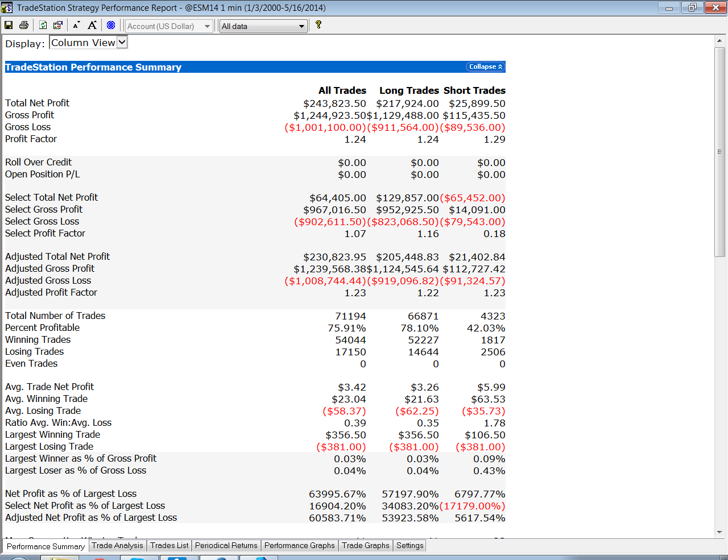The width and height of the screenshot is (728, 560).
Task: Click the Total Net Profit row label
Action: point(38,103)
